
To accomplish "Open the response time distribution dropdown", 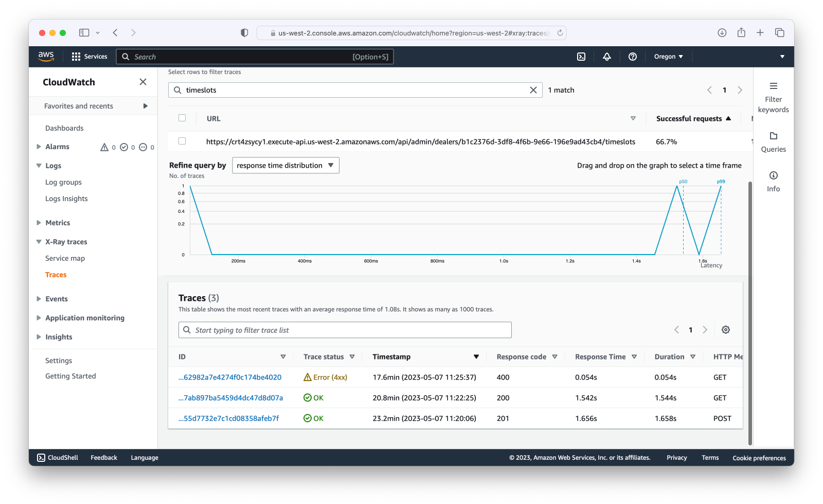I will 285,165.
